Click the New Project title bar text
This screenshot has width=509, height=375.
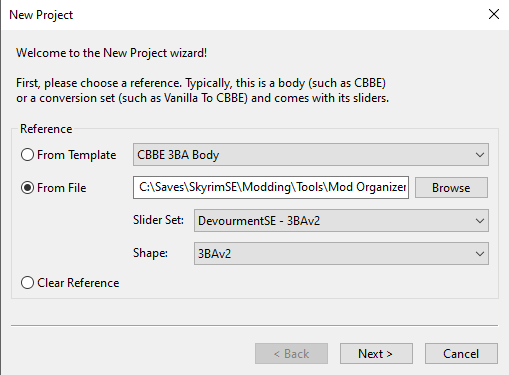(x=41, y=15)
